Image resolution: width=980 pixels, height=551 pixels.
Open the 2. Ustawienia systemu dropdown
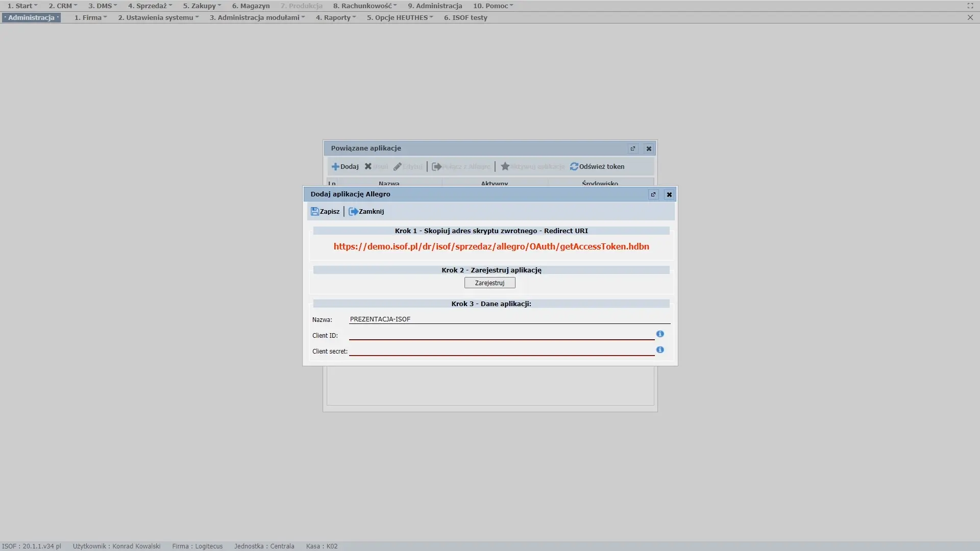pos(158,17)
